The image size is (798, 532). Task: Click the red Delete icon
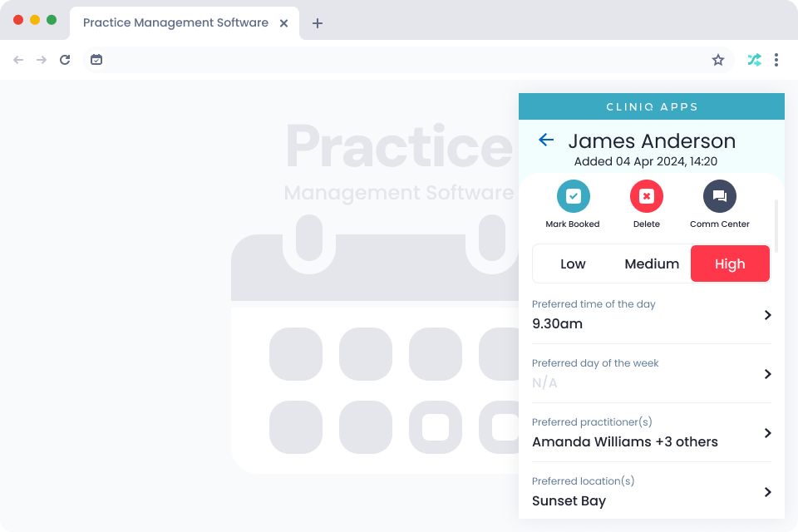coord(646,197)
